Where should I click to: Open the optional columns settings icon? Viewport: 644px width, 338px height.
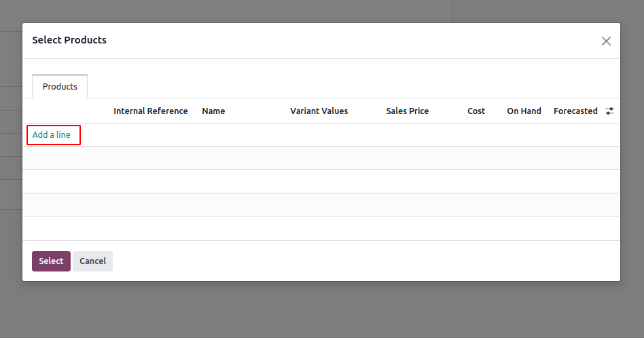[609, 111]
